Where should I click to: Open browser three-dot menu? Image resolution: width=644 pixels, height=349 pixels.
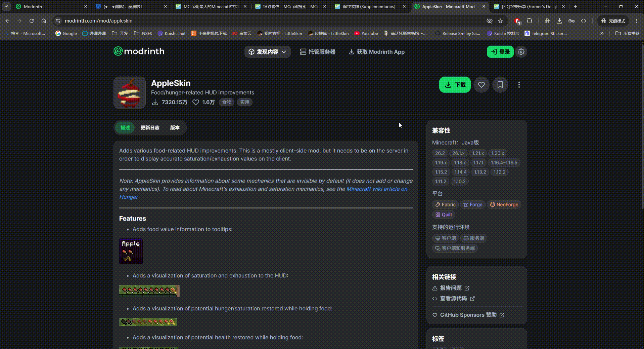pyautogui.click(x=637, y=21)
